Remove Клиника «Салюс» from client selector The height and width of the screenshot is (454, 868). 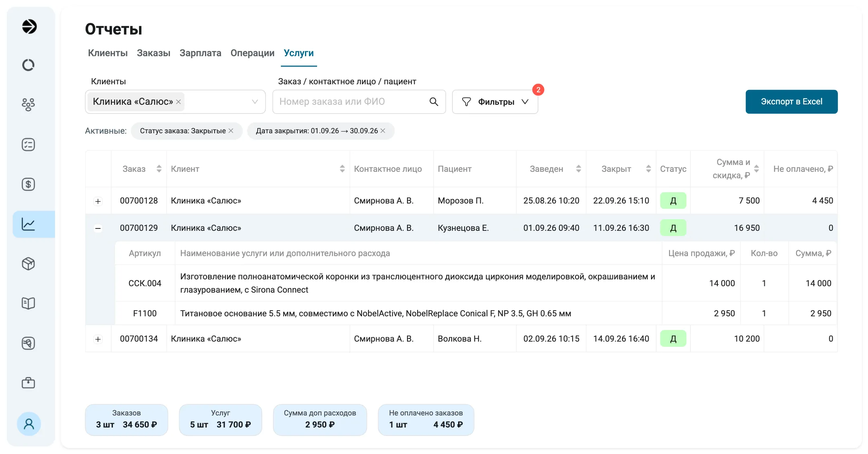point(178,102)
